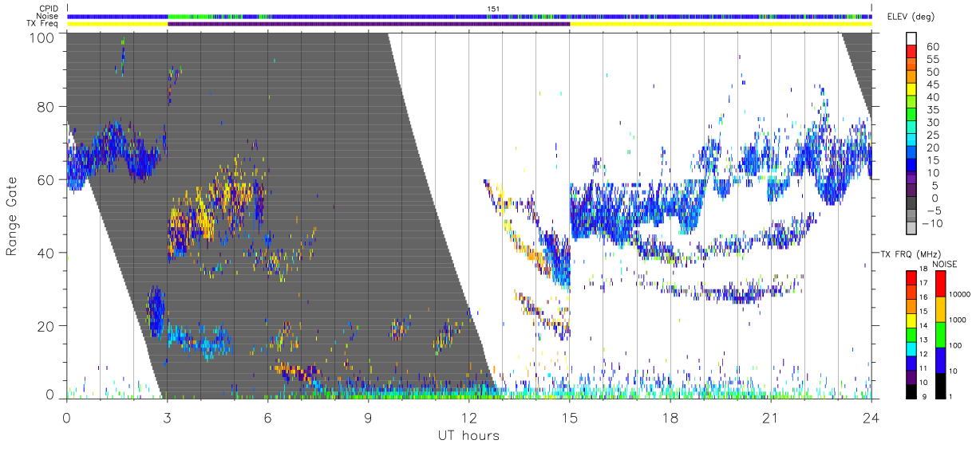Click the x-axis tick label 18

[670, 418]
